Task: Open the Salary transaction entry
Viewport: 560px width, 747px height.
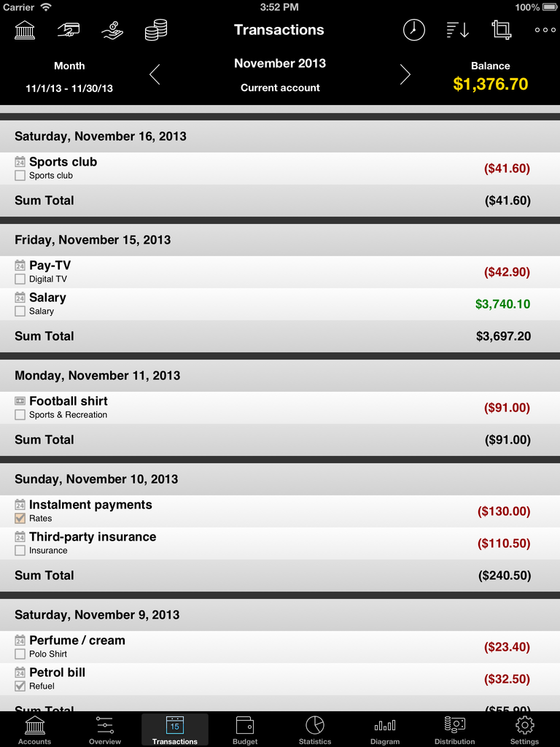Action: (280, 304)
